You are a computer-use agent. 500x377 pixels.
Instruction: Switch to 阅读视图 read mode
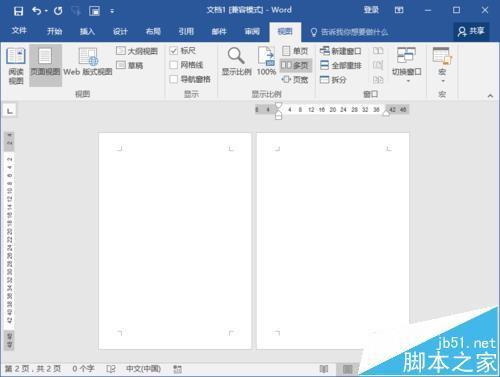point(16,66)
